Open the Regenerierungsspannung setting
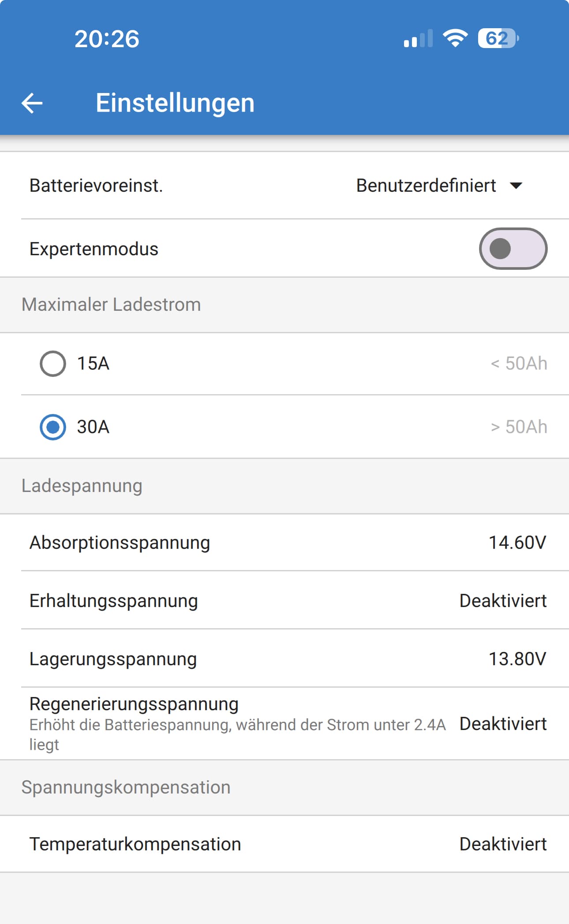569x924 pixels. point(284,723)
